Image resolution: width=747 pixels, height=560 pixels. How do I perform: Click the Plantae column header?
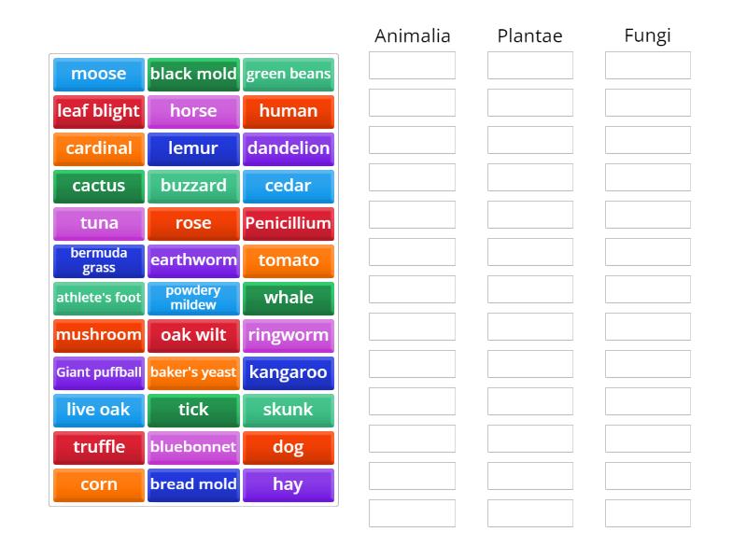point(529,35)
